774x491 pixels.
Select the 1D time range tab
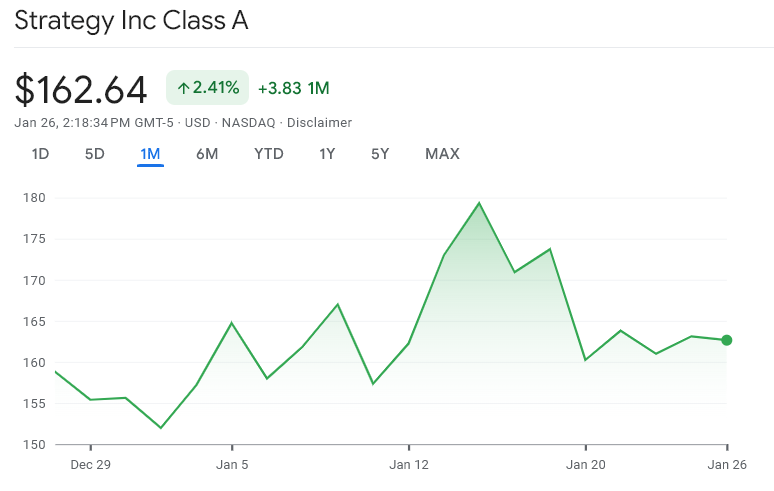(x=40, y=154)
